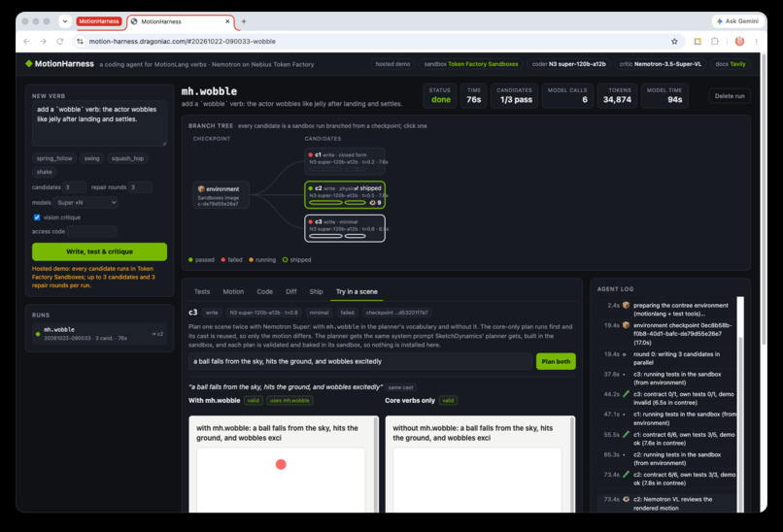Switch to the Ship tab
The height and width of the screenshot is (532, 783).
click(316, 291)
